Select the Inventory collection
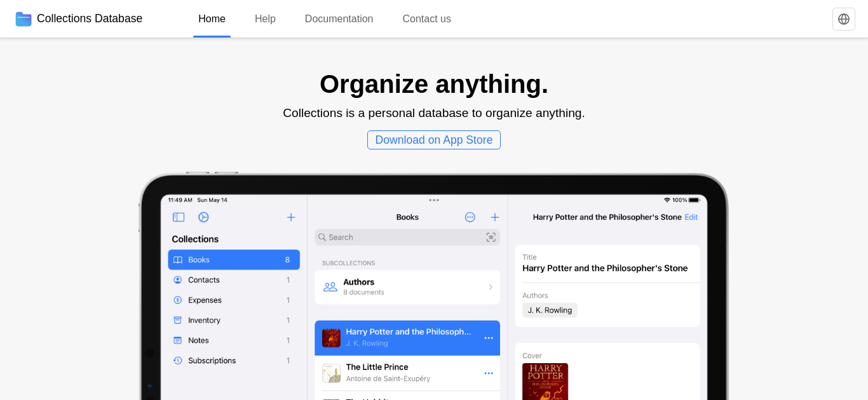This screenshot has height=400, width=868. [234, 321]
